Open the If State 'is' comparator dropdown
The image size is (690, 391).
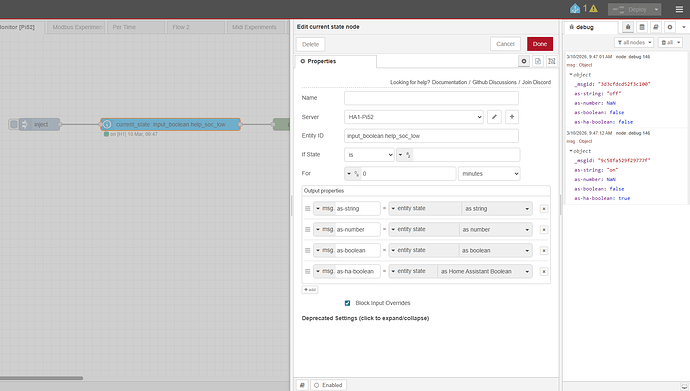click(369, 155)
